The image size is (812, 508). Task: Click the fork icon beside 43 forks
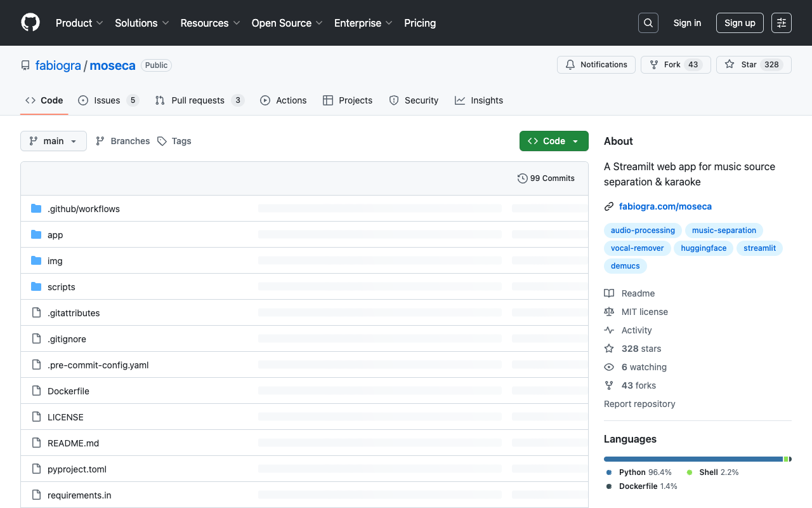pos(609,385)
